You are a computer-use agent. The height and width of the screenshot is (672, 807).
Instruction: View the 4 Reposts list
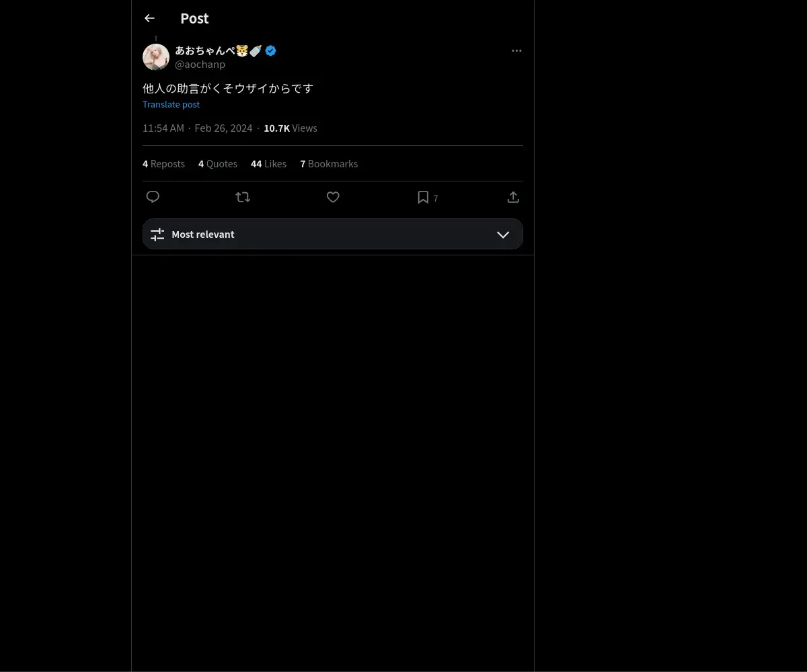pos(163,164)
